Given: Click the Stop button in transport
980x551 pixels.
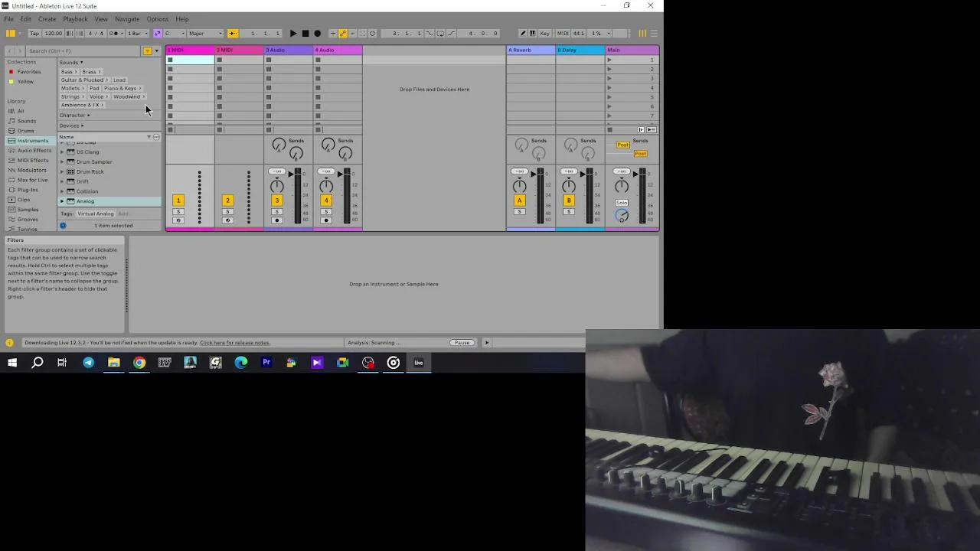Looking at the screenshot, I should point(305,34).
